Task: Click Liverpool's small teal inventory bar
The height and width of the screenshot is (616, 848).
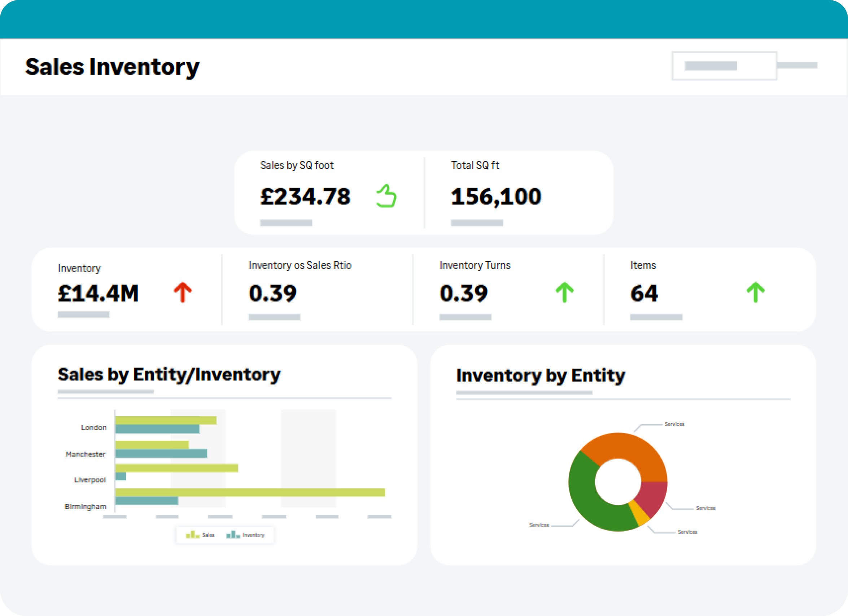Action: click(121, 476)
